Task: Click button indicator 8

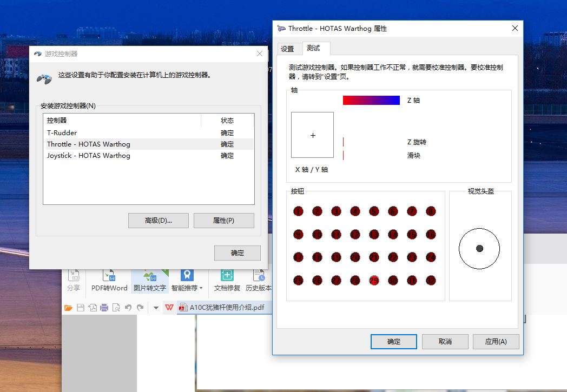Action: tap(431, 211)
